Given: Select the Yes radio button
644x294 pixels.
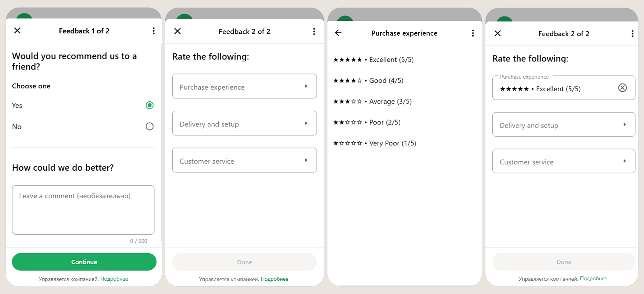Looking at the screenshot, I should (150, 105).
